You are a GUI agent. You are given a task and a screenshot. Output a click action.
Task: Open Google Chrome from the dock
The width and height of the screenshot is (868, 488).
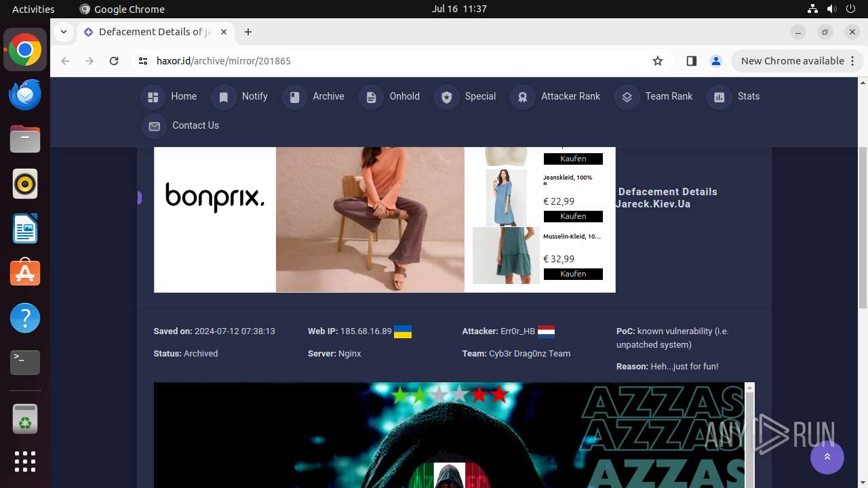point(25,50)
